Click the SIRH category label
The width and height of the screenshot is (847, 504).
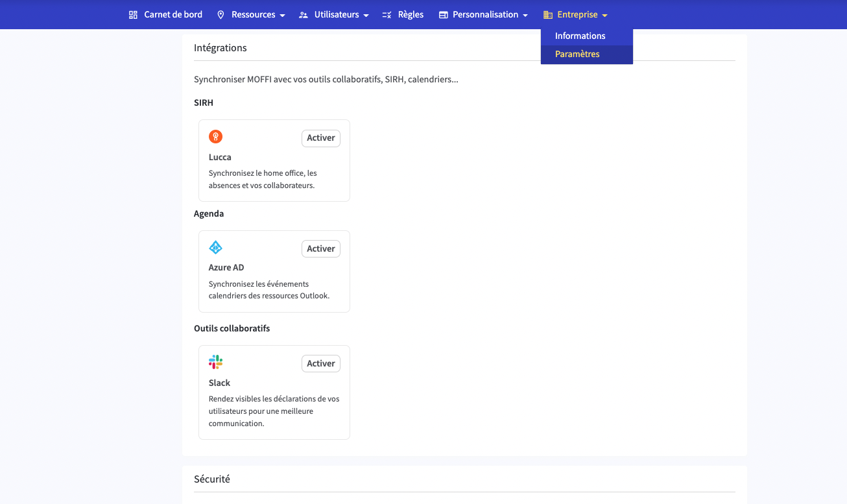coord(204,102)
